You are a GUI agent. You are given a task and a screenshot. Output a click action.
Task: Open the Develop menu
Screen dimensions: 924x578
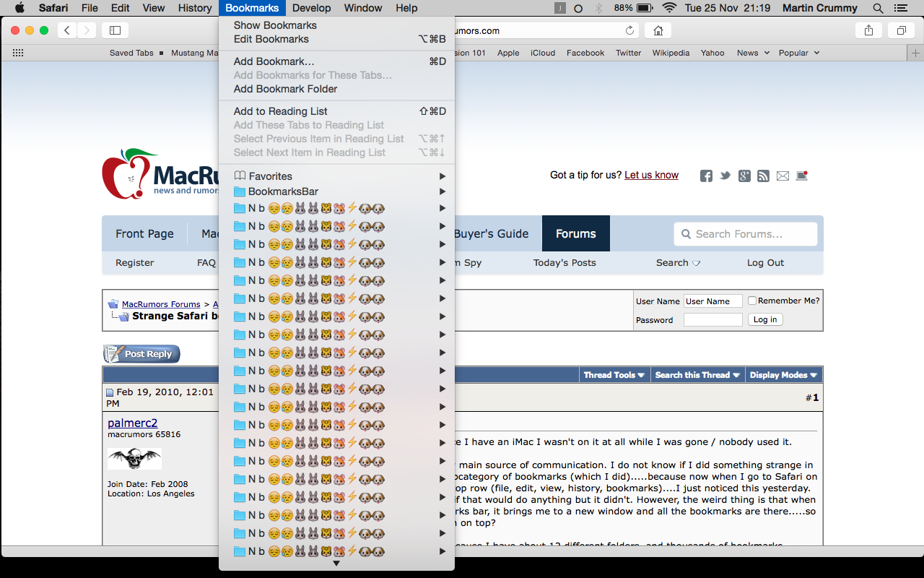click(x=311, y=8)
